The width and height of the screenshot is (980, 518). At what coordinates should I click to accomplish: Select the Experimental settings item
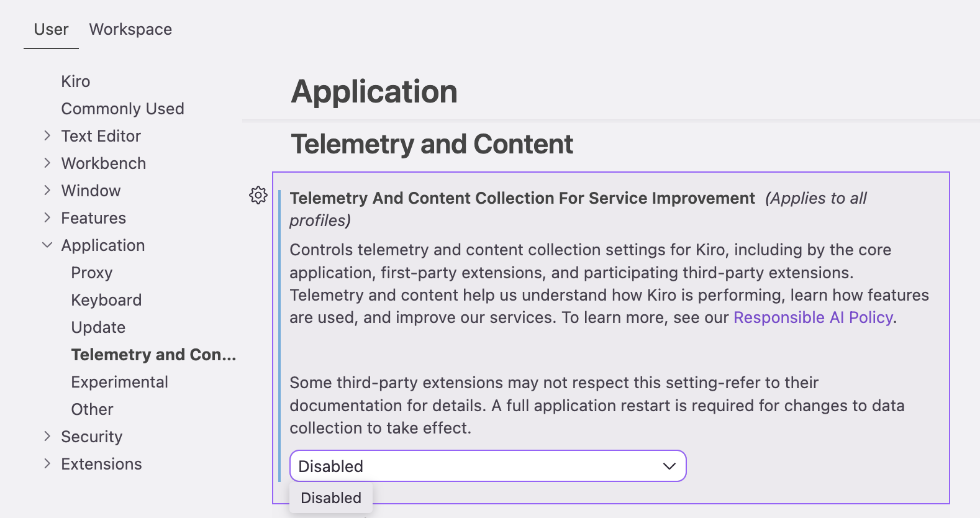click(x=119, y=382)
